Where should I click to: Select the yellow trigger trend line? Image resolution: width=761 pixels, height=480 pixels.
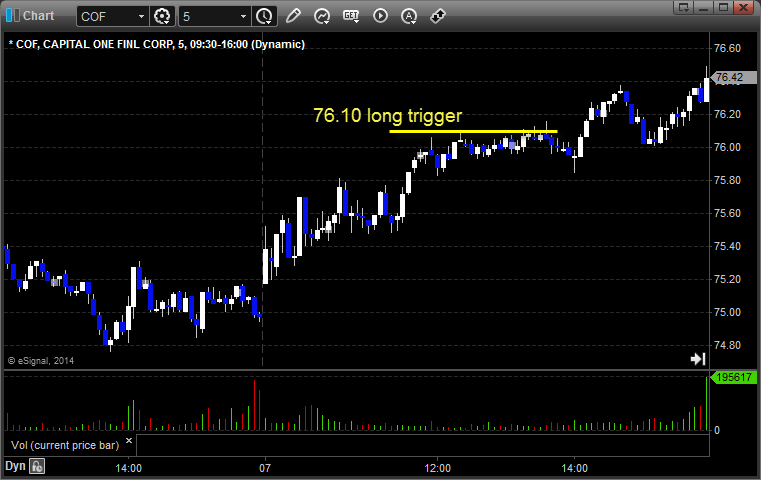pos(473,131)
